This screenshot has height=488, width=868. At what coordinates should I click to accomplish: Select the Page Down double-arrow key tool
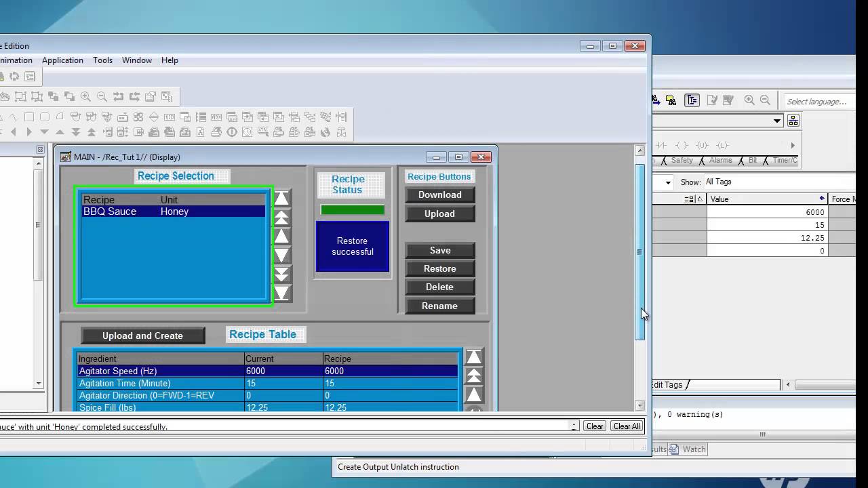(76, 131)
